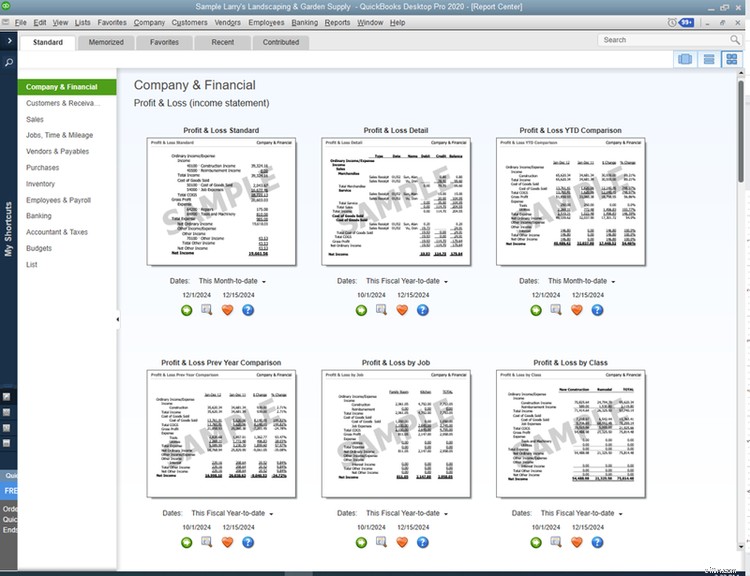Open help for Profit & Loss Standard
750x576 pixels.
point(248,310)
